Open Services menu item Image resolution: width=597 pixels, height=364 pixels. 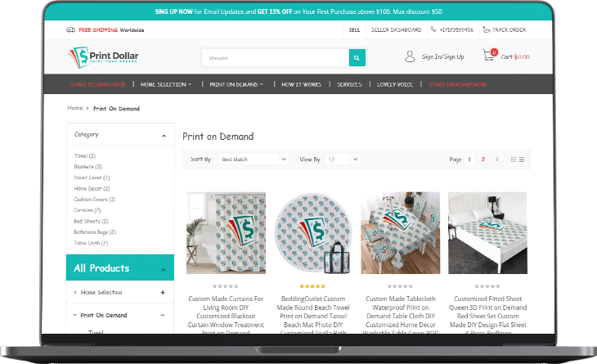coord(349,84)
